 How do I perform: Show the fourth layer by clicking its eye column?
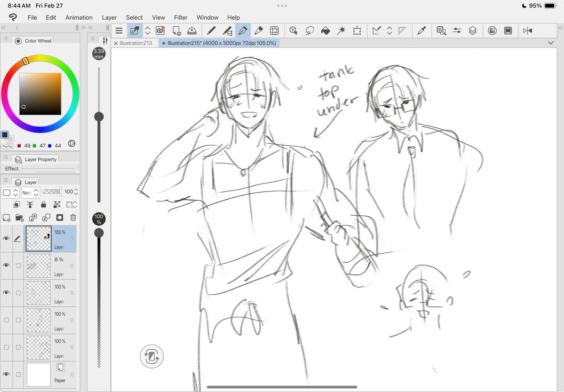point(6,320)
